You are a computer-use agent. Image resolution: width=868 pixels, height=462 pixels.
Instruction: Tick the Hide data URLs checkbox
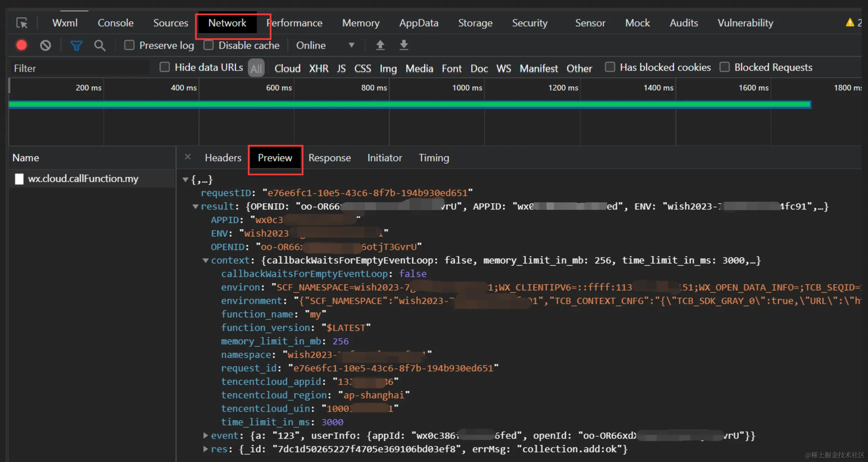(x=165, y=67)
